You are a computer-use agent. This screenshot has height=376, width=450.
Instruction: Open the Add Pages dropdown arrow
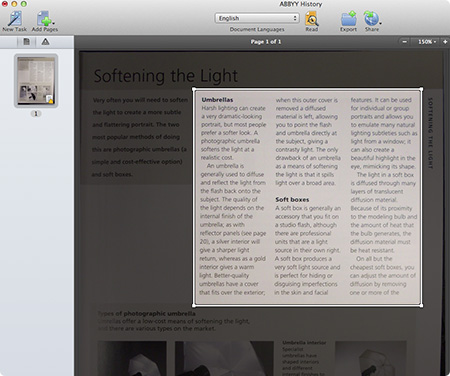[x=54, y=23]
